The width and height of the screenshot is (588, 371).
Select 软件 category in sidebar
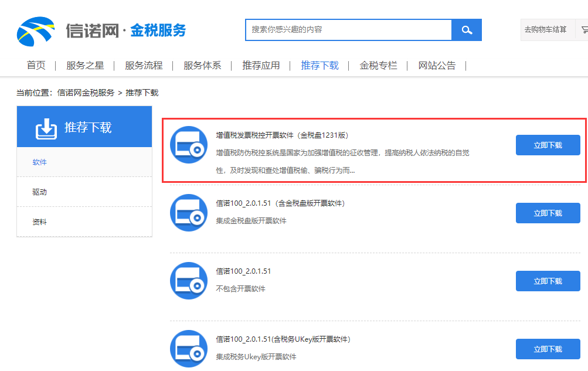(84, 162)
